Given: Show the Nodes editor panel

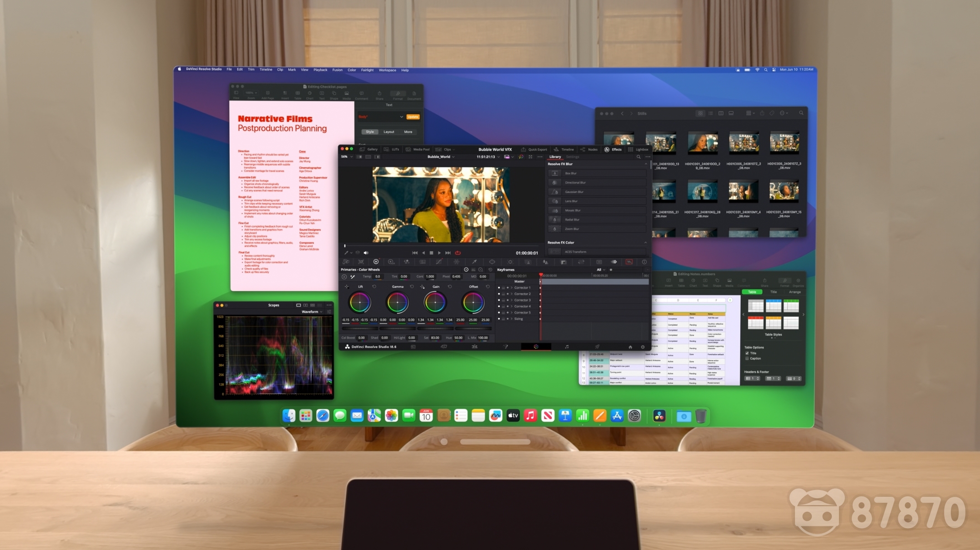Looking at the screenshot, I should click(588, 149).
